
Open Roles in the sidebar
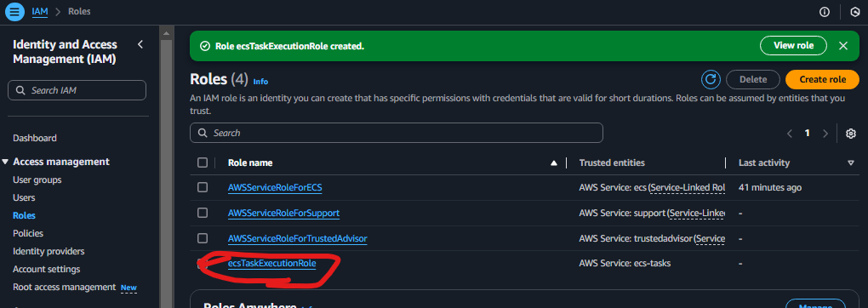(24, 215)
